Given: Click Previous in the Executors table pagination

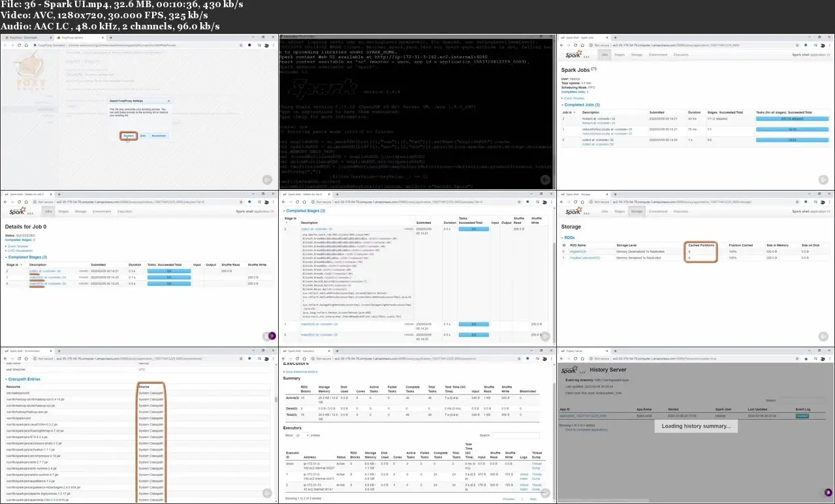Looking at the screenshot, I should 509,499.
